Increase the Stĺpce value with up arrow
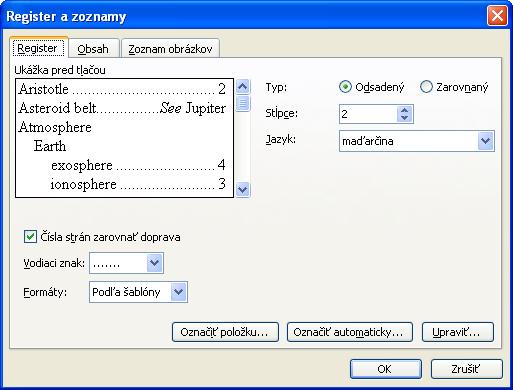Screen dimensions: 513x390 pos(405,110)
